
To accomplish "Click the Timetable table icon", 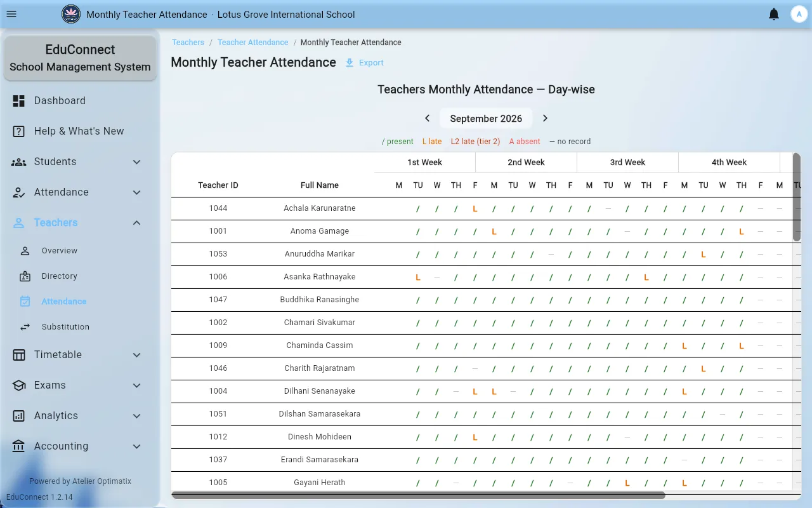I will pyautogui.click(x=19, y=354).
